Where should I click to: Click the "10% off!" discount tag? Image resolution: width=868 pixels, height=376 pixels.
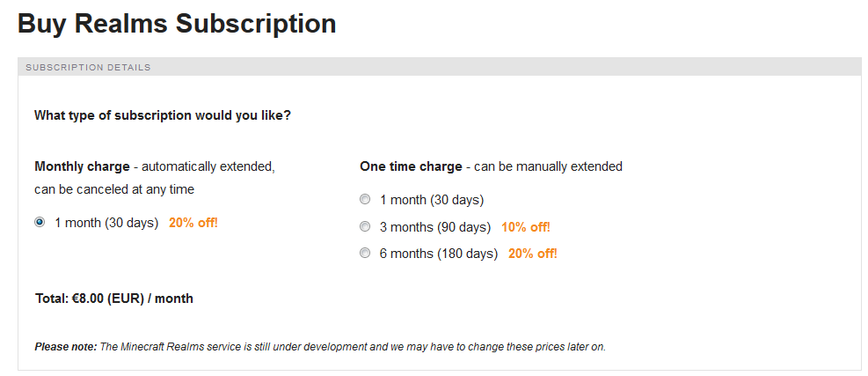coord(526,227)
